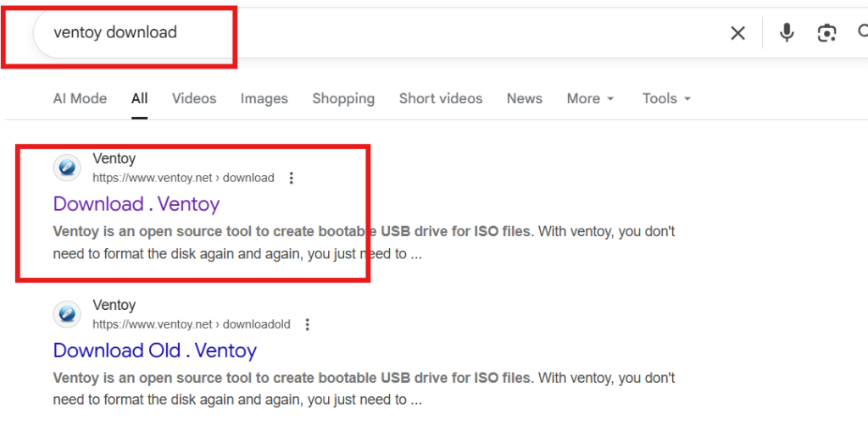The height and width of the screenshot is (442, 868).
Task: Switch to the Videos tab
Action: [x=194, y=98]
